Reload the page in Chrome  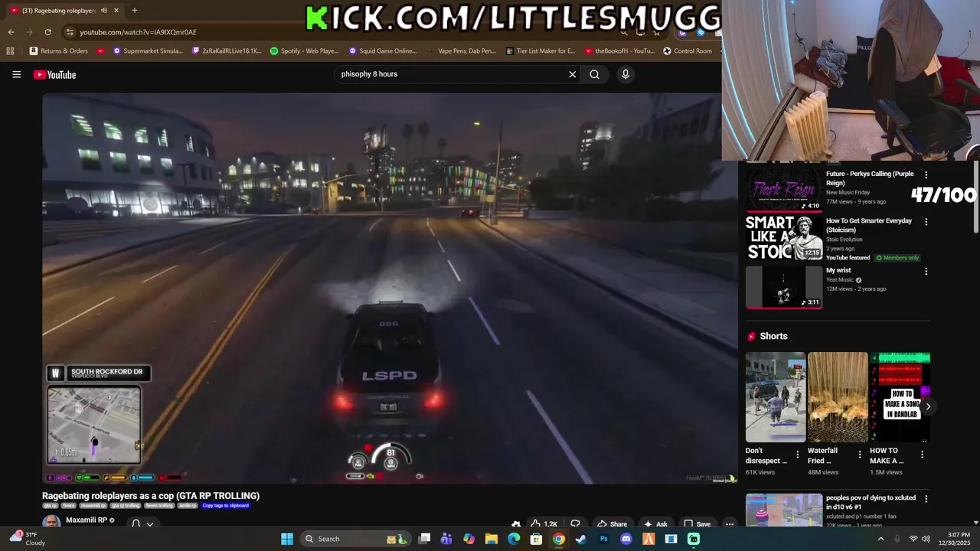pos(47,32)
